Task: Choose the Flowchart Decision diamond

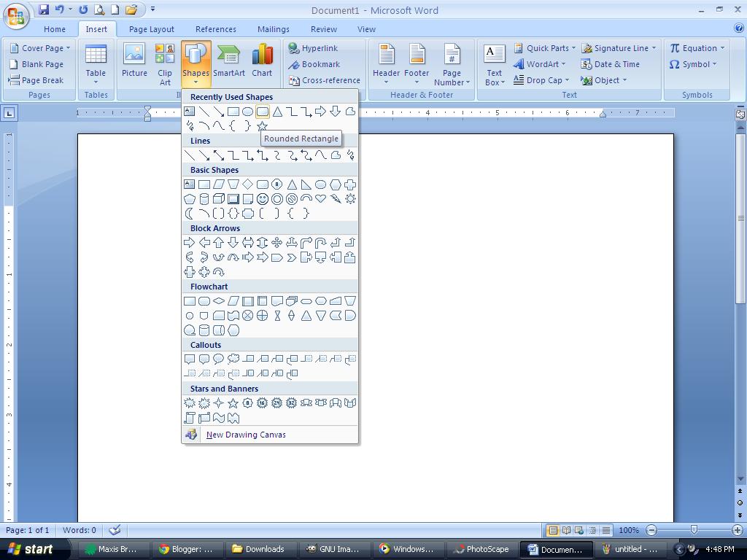Action: pyautogui.click(x=219, y=301)
